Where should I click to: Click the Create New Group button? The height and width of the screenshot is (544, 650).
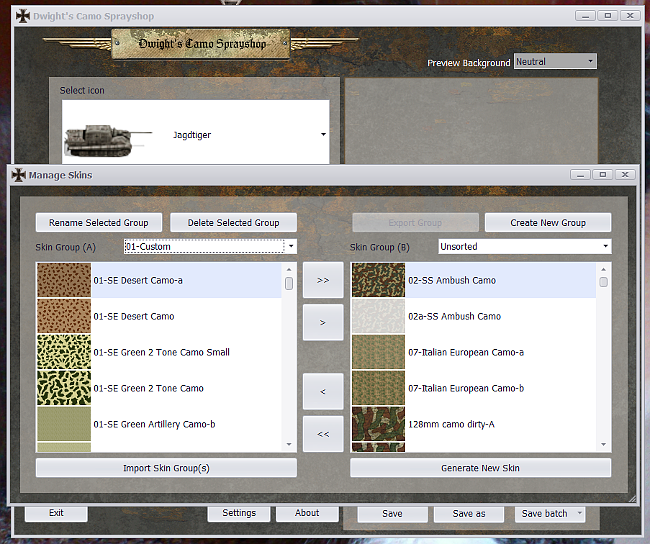tap(547, 222)
